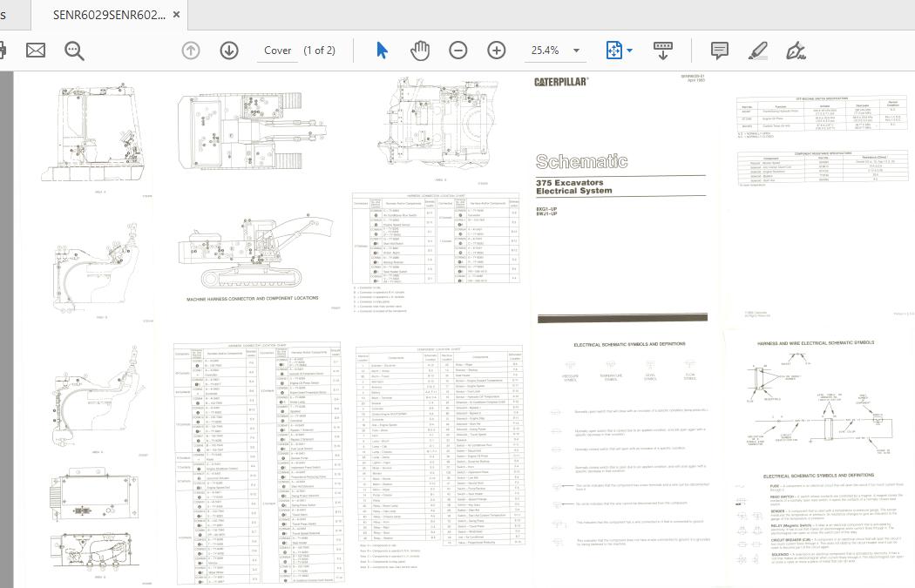Click the fit page tool icon
Screen dimensions: 915x588
(x=613, y=51)
